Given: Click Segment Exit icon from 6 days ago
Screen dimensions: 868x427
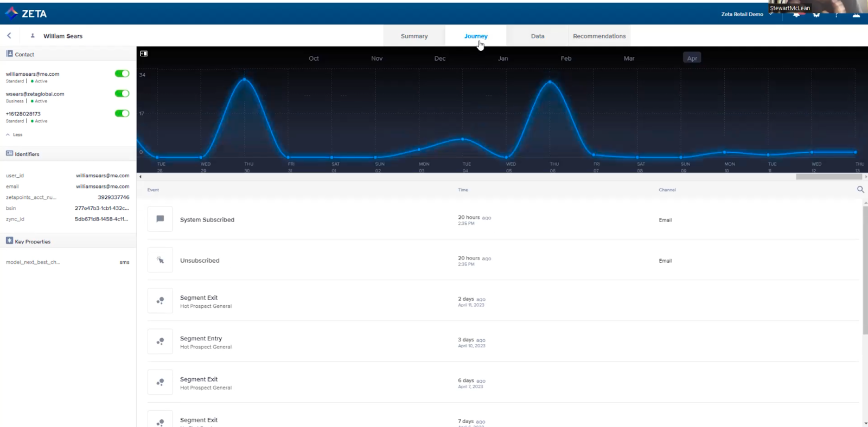Looking at the screenshot, I should point(160,382).
